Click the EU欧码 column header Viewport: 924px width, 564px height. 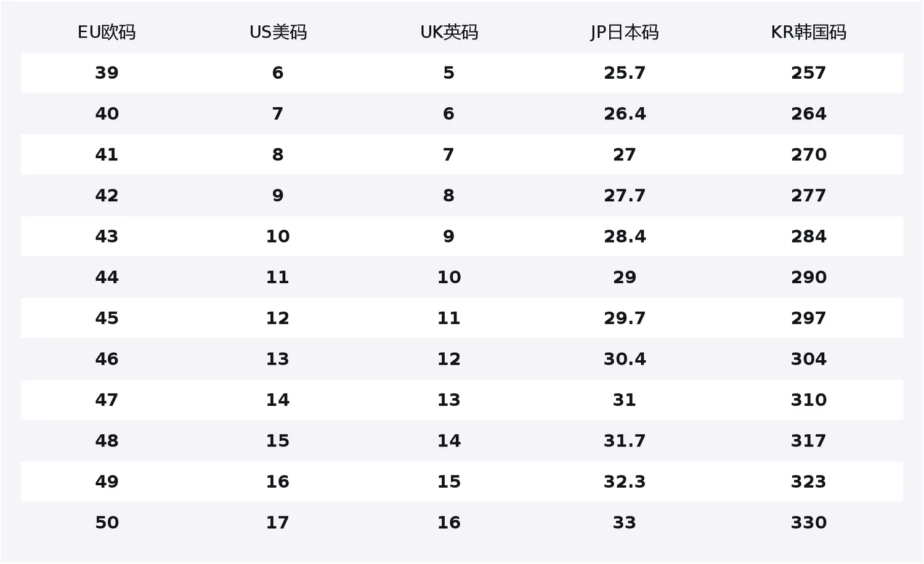(x=107, y=32)
